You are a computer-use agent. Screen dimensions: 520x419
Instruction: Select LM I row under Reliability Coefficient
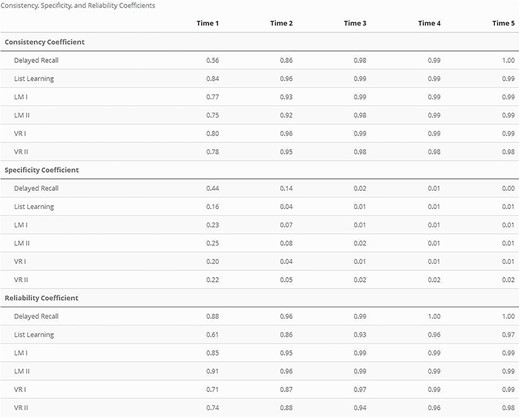(260, 353)
